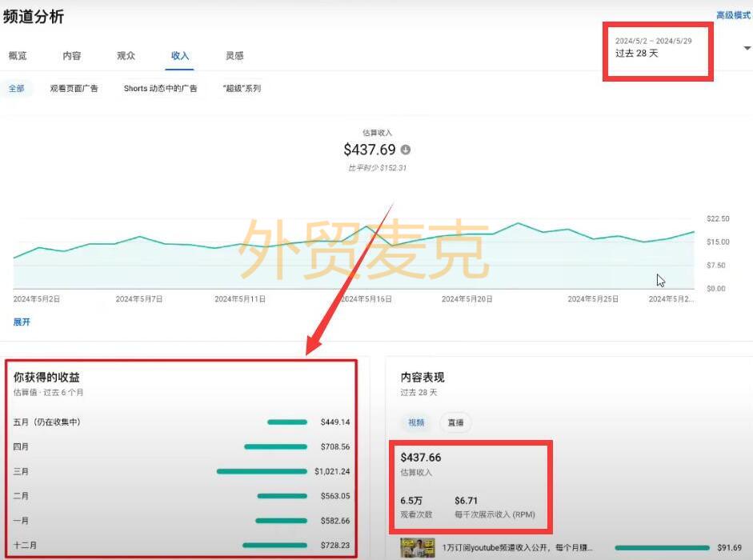Screen dimensions: 753x560
Task: Click the 四月 earnings row
Action: 182,446
